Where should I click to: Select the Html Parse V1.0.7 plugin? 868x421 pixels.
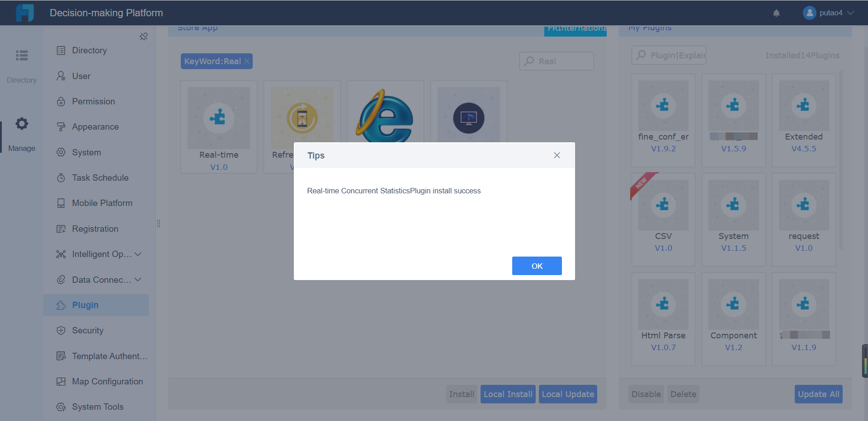(663, 319)
